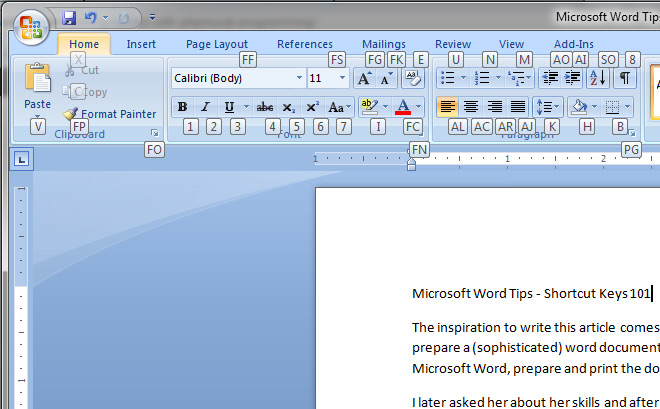Toggle Subscript formatting

click(x=288, y=107)
